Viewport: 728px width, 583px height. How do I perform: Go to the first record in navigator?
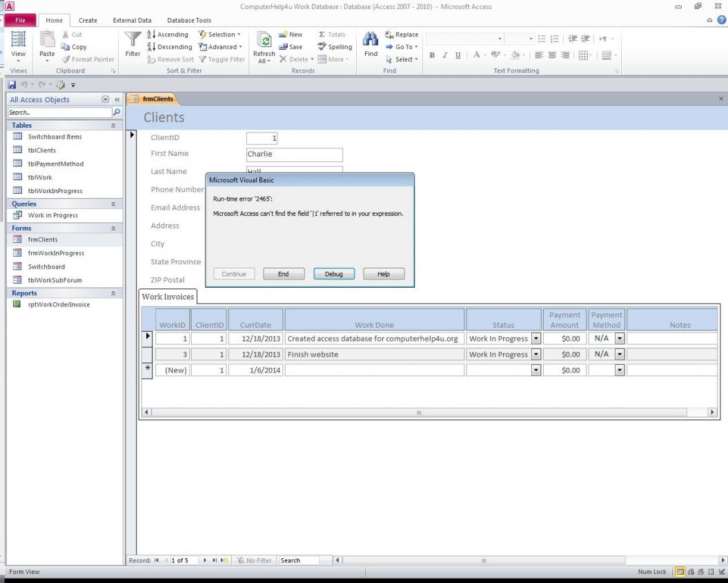point(157,560)
